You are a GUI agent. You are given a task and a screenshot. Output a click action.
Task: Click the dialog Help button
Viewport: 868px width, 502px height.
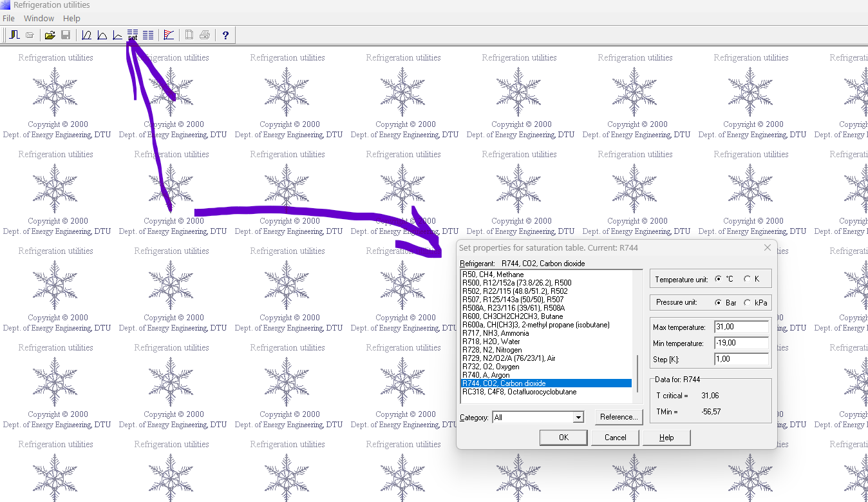click(666, 438)
